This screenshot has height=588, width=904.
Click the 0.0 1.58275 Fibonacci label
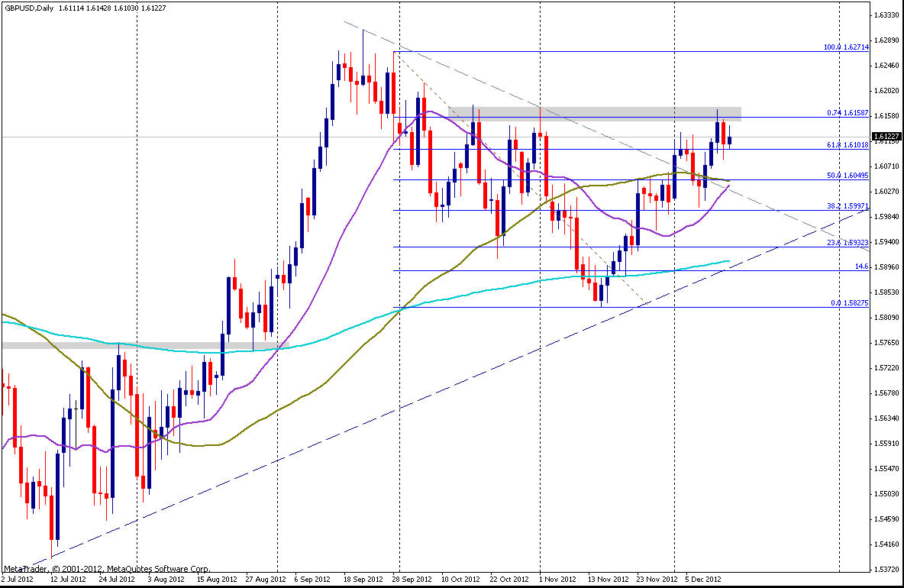point(850,303)
